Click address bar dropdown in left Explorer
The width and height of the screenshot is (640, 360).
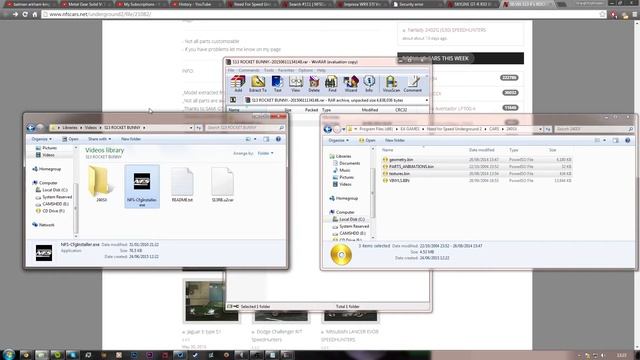point(191,128)
